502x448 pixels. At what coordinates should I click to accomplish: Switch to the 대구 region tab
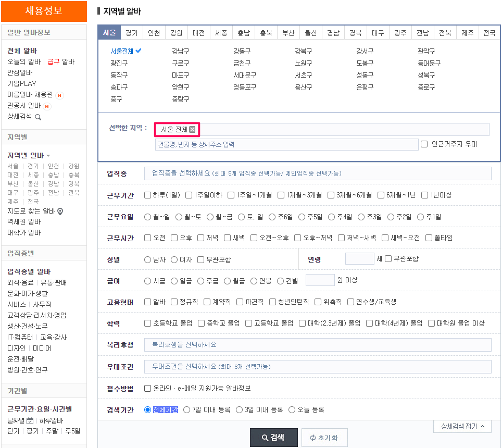point(378,33)
